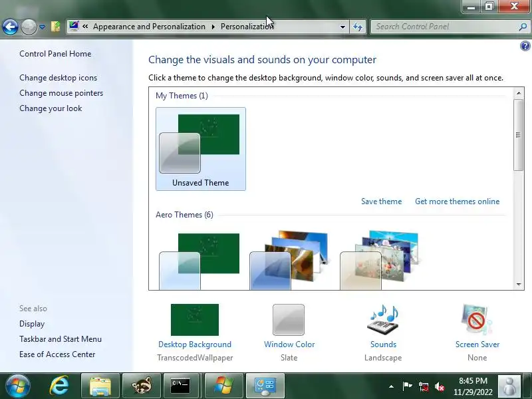
Task: Go back with the Back arrow button
Action: pyautogui.click(x=10, y=27)
